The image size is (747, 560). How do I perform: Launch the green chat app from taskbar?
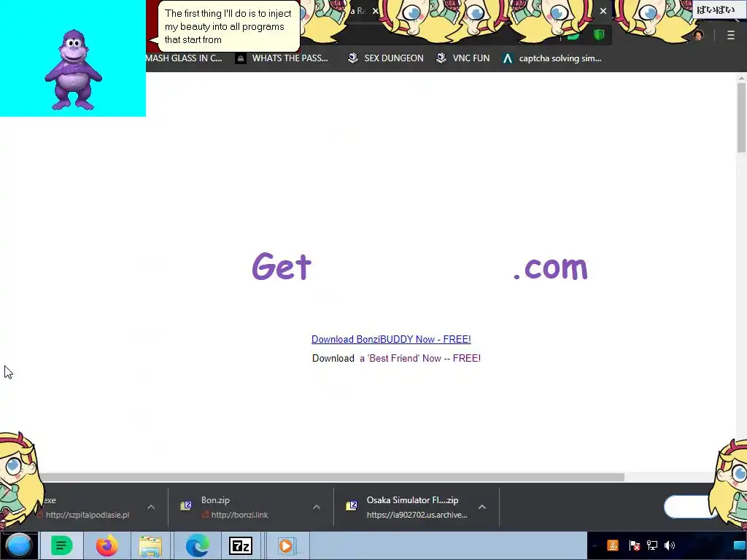61,545
